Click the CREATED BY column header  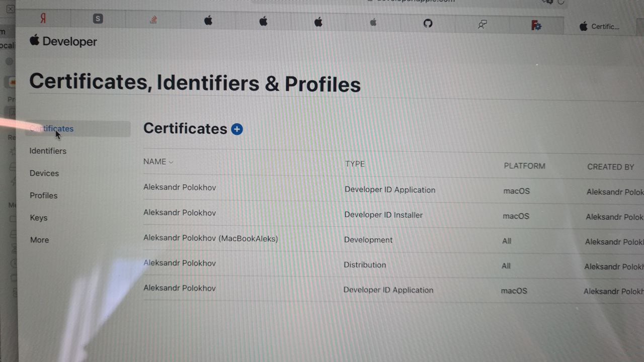611,167
